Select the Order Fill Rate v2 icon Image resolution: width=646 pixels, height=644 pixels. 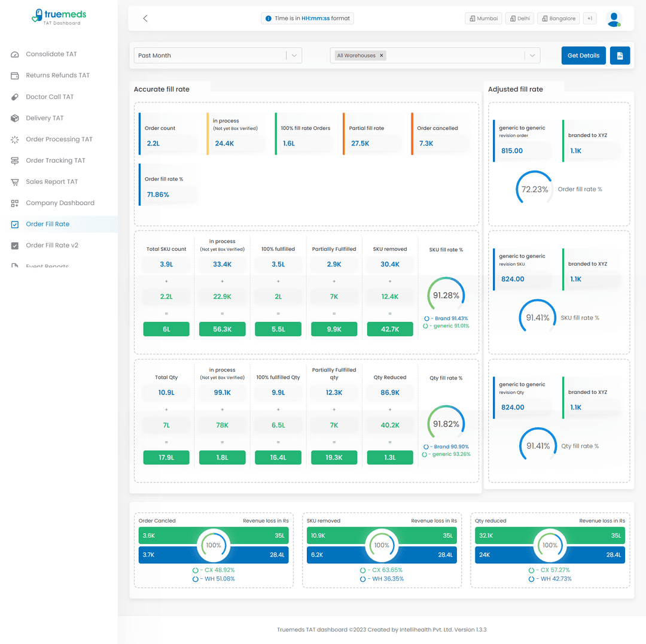14,245
